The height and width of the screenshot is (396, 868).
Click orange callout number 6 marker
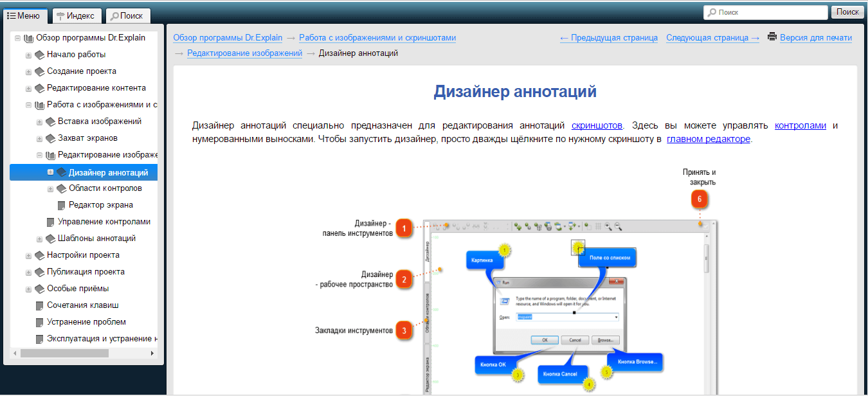pyautogui.click(x=700, y=200)
